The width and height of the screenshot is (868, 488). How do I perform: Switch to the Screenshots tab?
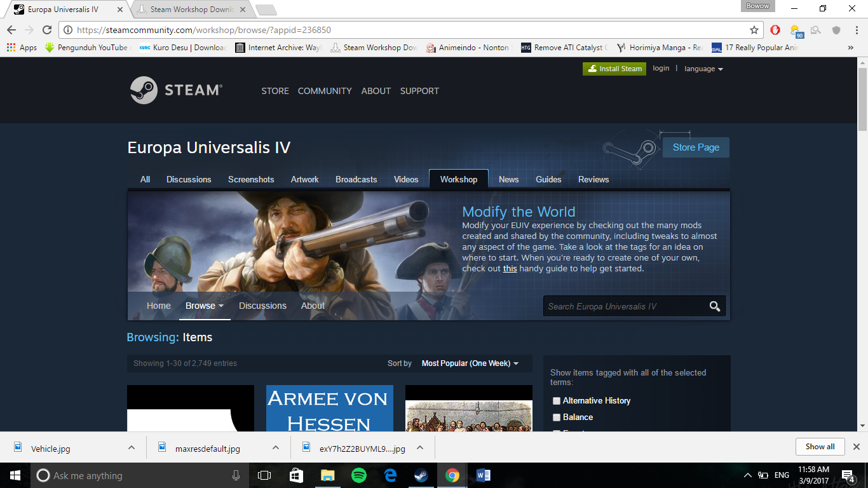(x=251, y=179)
